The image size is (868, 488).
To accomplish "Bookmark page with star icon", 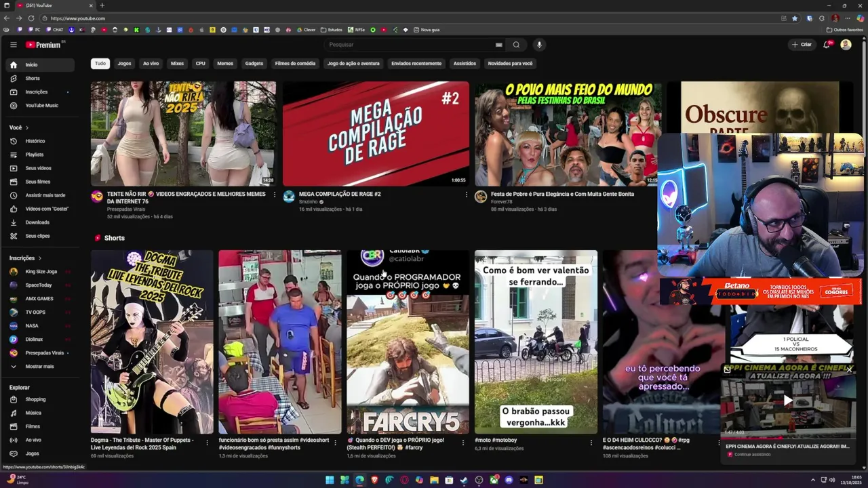I will coord(795,18).
